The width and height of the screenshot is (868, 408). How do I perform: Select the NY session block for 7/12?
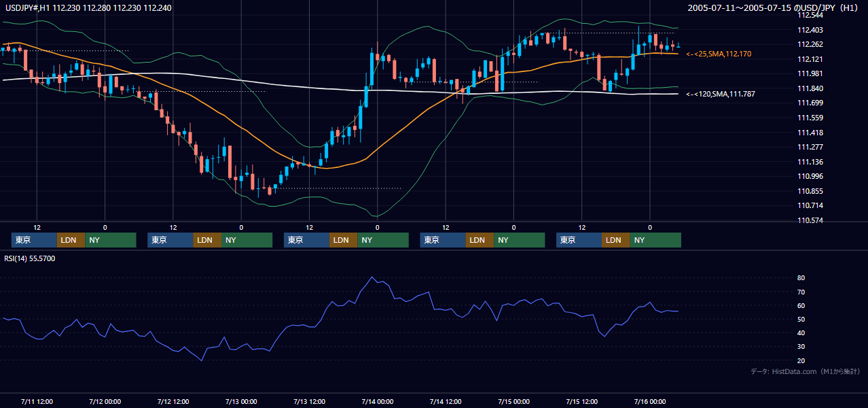point(247,240)
